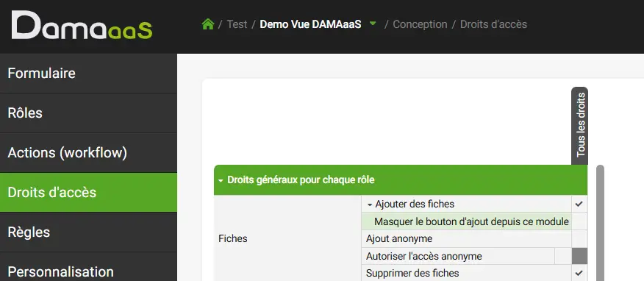This screenshot has width=644, height=281.
Task: Open Personnalisation in the sidebar
Action: click(88, 269)
